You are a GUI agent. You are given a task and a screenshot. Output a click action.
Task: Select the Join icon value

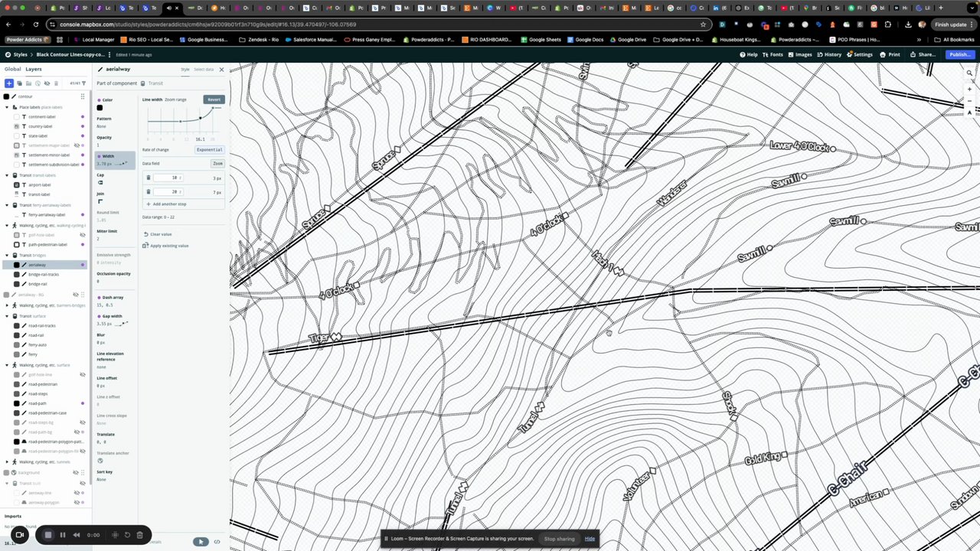(x=100, y=201)
